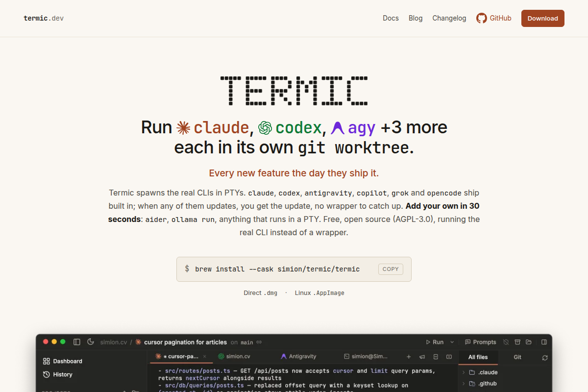588x392 pixels.
Task: Click the link icon after main branch
Action: (259, 342)
